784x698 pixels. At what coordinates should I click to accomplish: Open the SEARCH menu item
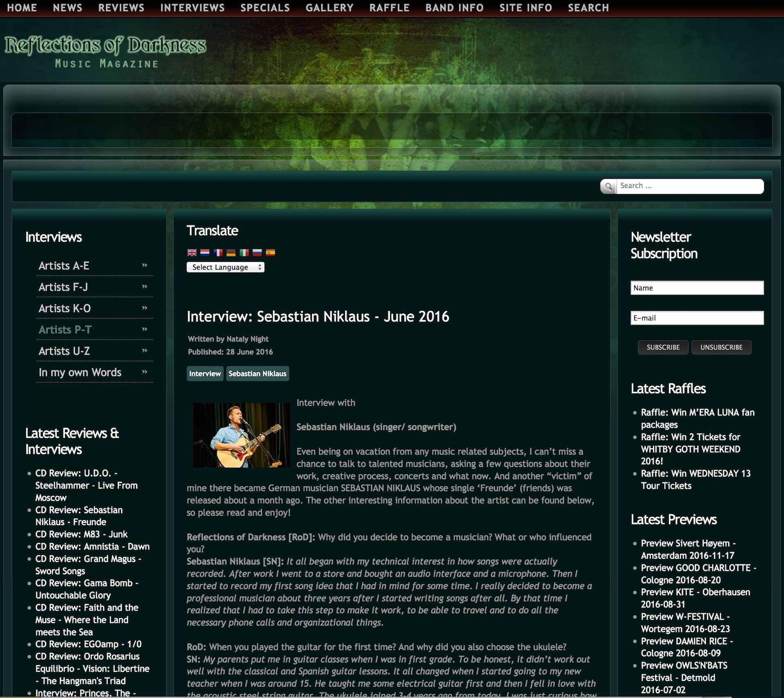coord(588,8)
